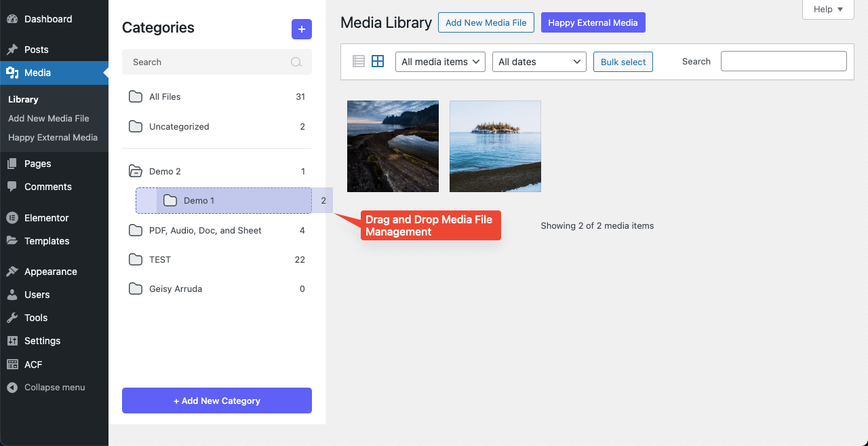Click the media search input field

(x=783, y=61)
